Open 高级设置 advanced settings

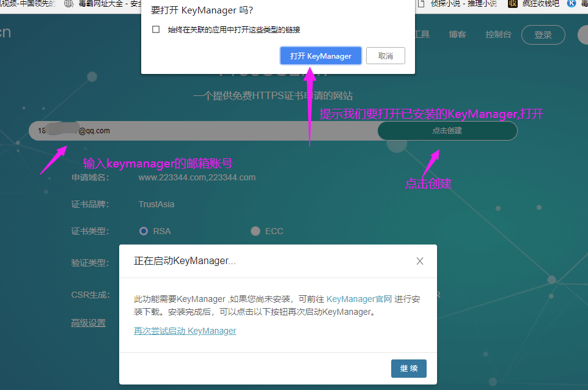(89, 323)
